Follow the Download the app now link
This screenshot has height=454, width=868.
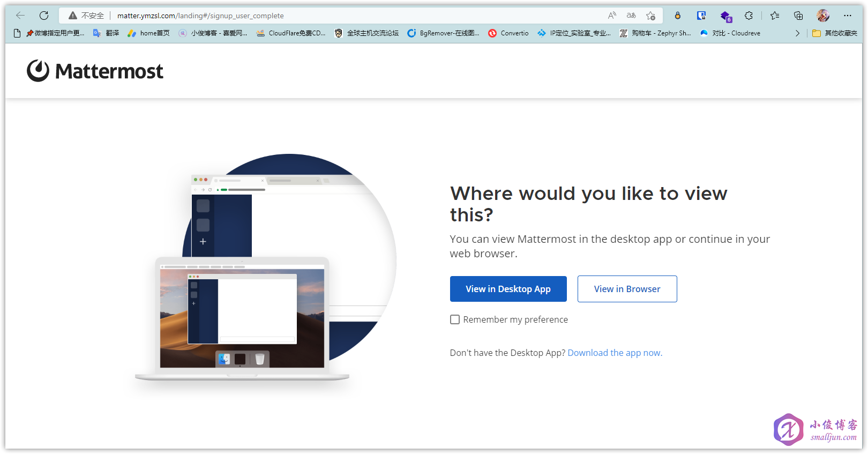[x=615, y=353]
